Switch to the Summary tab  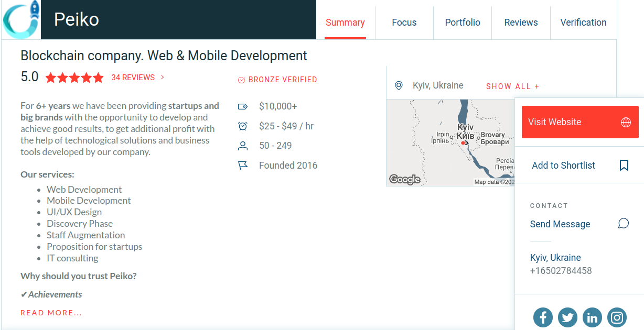coord(345,23)
